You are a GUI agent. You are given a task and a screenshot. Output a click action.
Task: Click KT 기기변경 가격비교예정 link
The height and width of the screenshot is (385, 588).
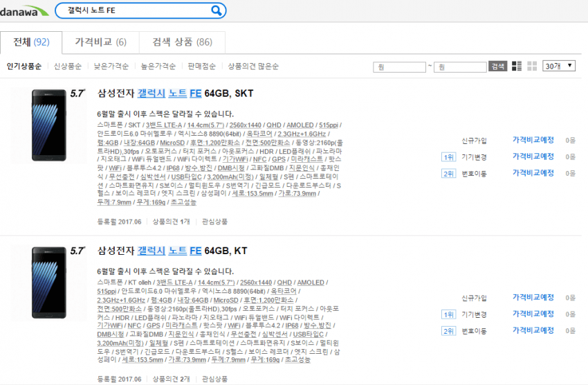[x=533, y=314]
